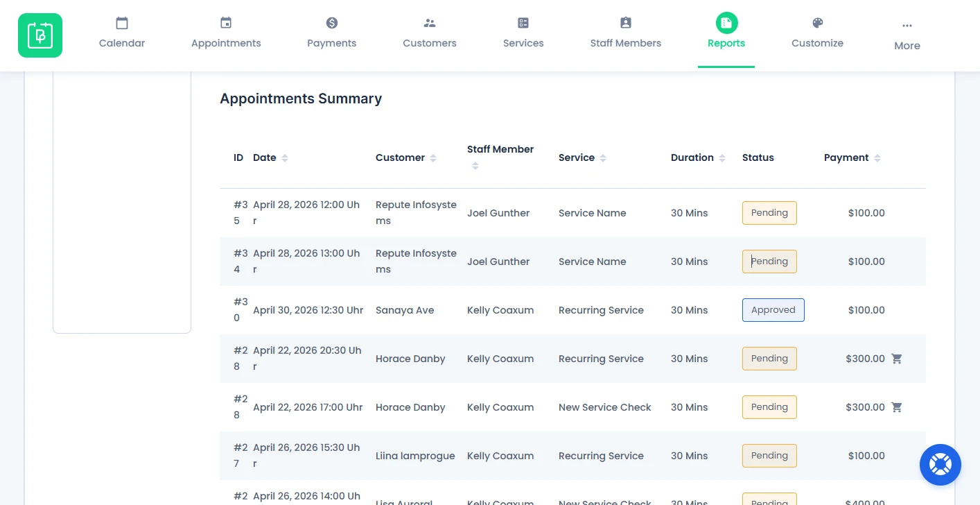Click the date April 30, 2026 12:30 Uhr
The width and height of the screenshot is (980, 505).
pyautogui.click(x=308, y=310)
